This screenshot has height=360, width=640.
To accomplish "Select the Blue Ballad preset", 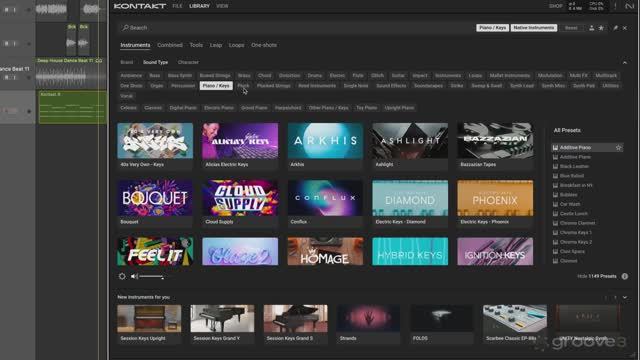I will click(571, 176).
